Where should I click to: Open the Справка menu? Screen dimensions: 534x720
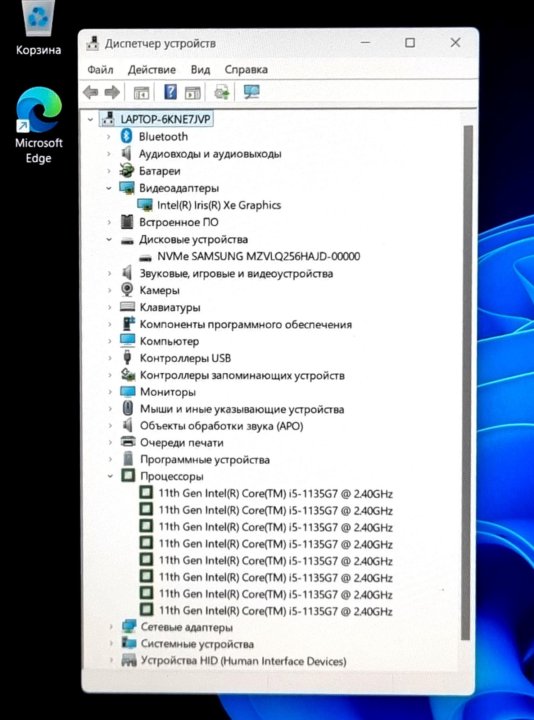click(x=246, y=69)
